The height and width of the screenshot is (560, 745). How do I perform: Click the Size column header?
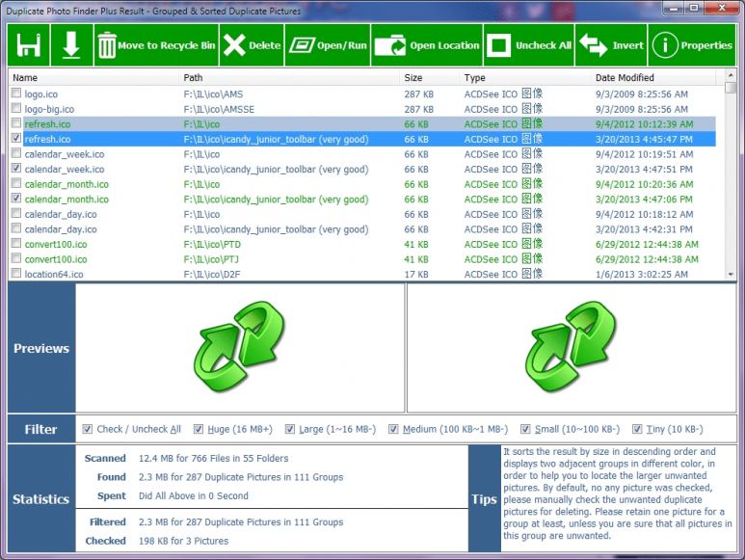tap(413, 77)
